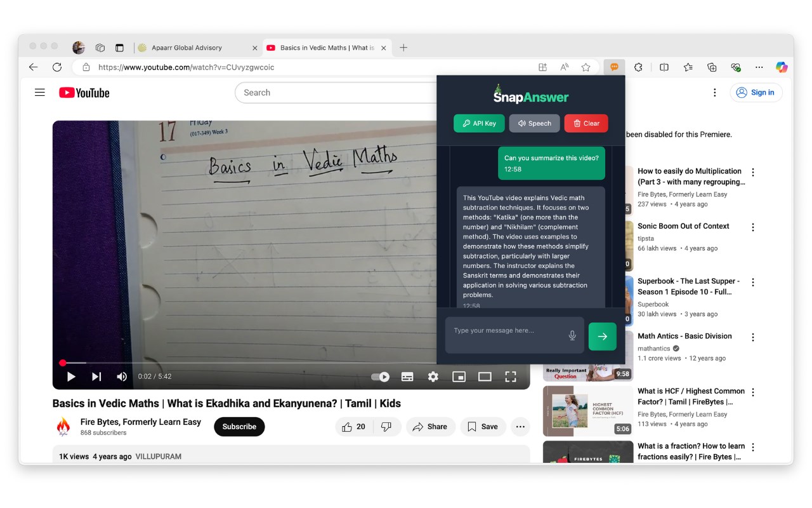The width and height of the screenshot is (812, 508).
Task: Open the Favorites list icon
Action: (688, 67)
